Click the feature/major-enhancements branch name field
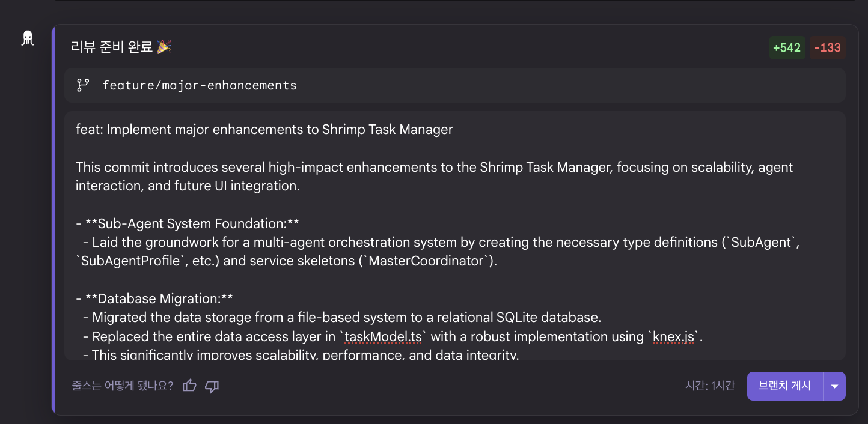 pos(200,85)
